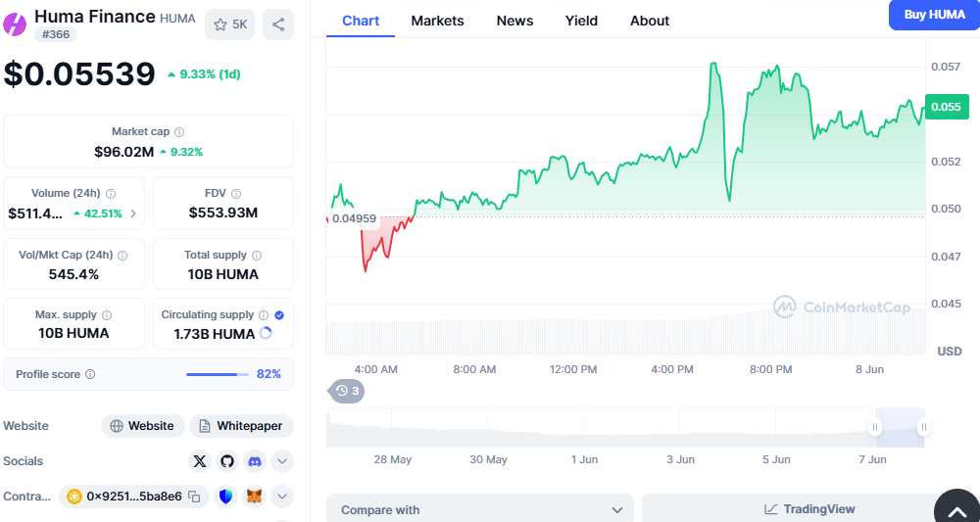Open the share icon button
The width and height of the screenshot is (980, 522).
[x=278, y=24]
